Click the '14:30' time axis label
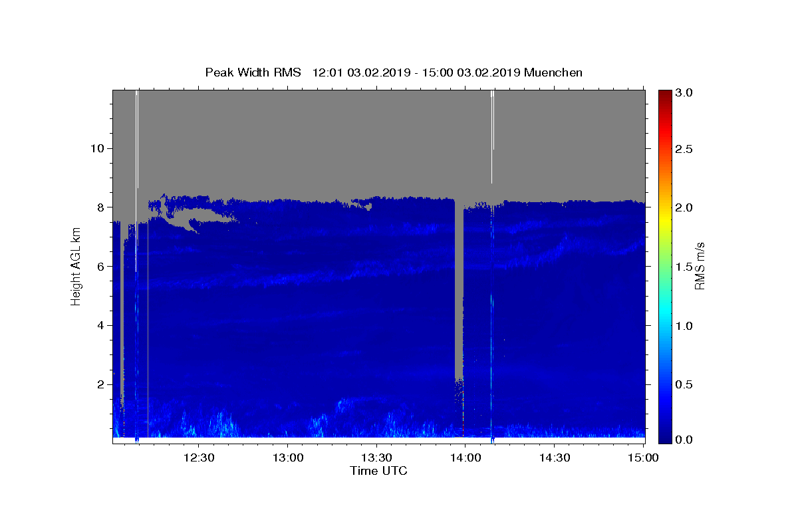The width and height of the screenshot is (798, 532). tap(554, 458)
